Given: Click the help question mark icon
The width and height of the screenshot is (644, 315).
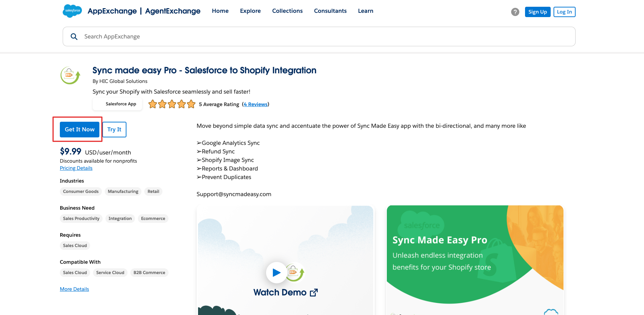Looking at the screenshot, I should point(515,12).
